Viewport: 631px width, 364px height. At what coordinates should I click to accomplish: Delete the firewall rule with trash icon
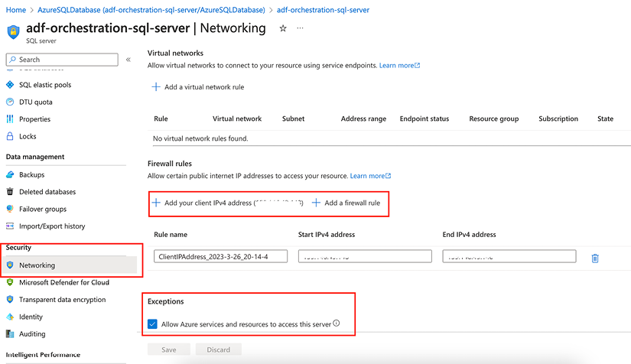click(x=595, y=258)
